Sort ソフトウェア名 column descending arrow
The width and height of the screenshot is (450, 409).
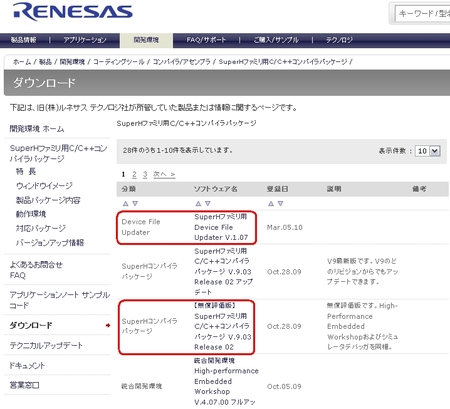208,203
